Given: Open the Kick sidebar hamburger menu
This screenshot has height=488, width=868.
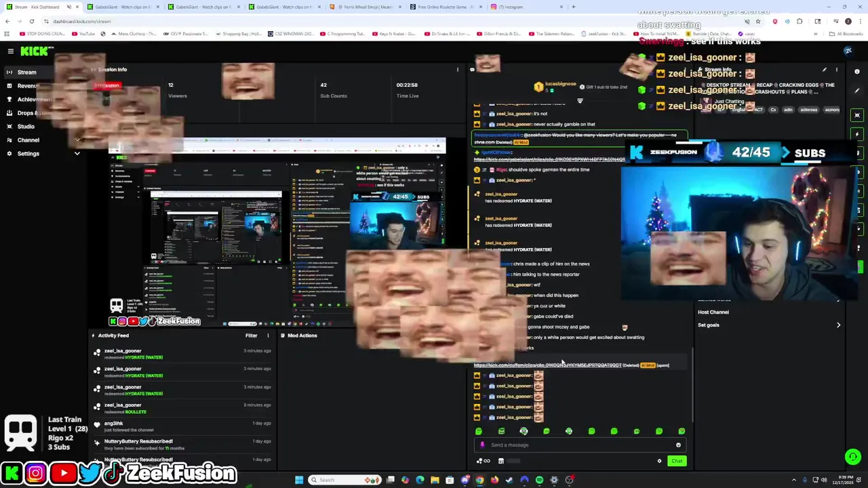Looking at the screenshot, I should pyautogui.click(x=10, y=51).
